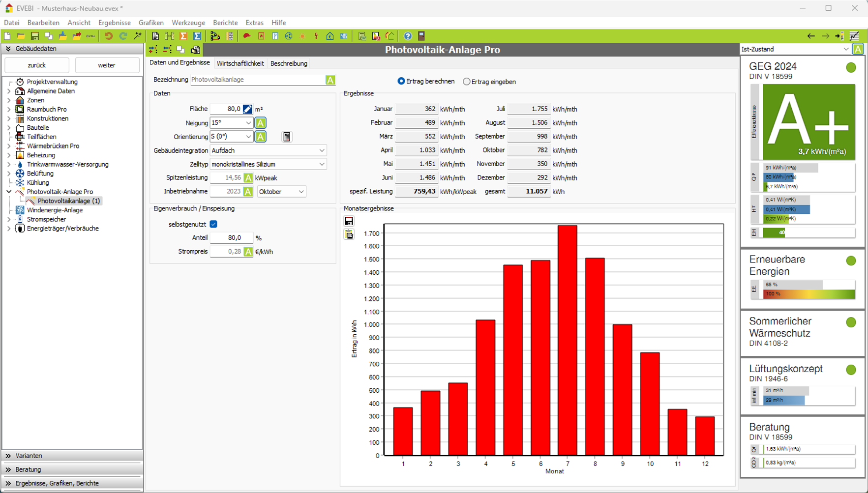The width and height of the screenshot is (868, 493).
Task: Click the orange sun toolbar icon
Action: pyautogui.click(x=302, y=36)
